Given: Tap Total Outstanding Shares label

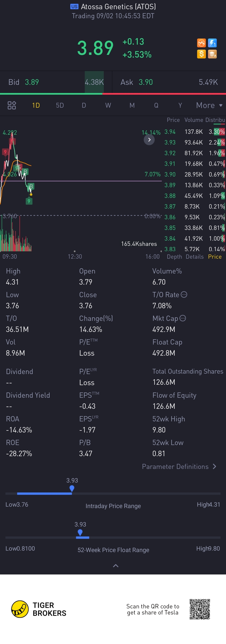Looking at the screenshot, I should [x=188, y=371].
